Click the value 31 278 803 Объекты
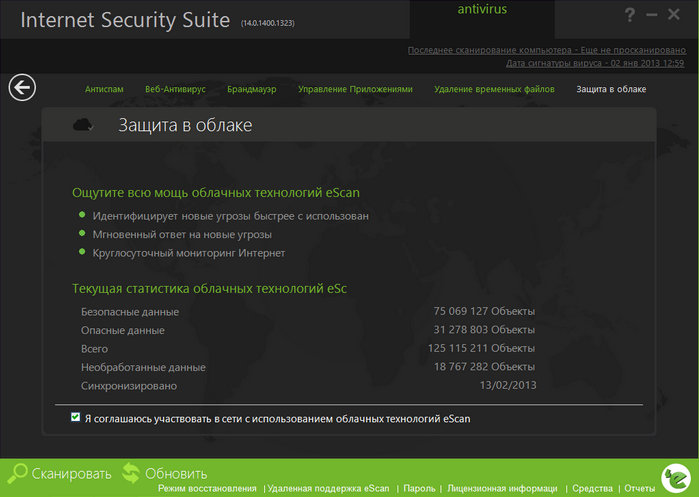Screen dimensions: 699x497 (484, 329)
